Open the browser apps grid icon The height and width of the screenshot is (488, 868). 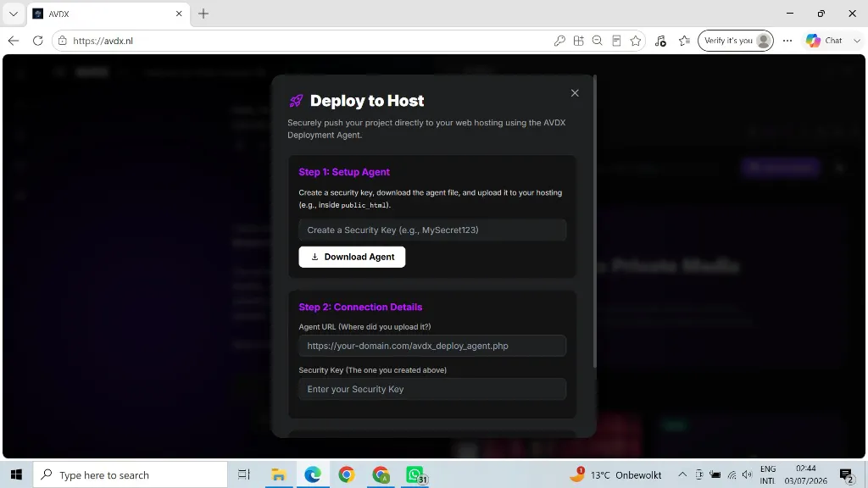coord(578,41)
